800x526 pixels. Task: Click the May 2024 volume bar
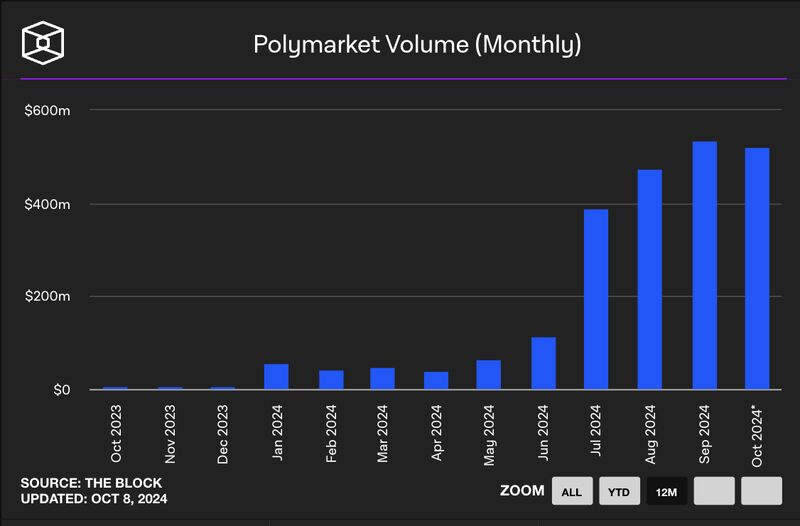(489, 375)
